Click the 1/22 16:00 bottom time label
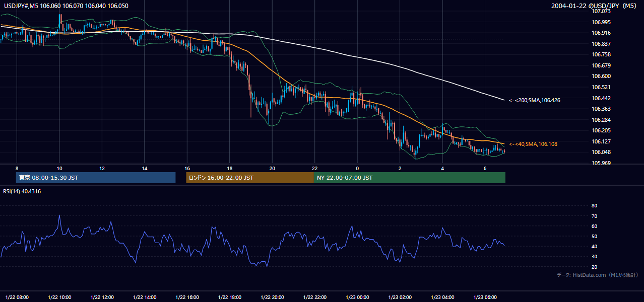644x302 pixels. [x=187, y=297]
